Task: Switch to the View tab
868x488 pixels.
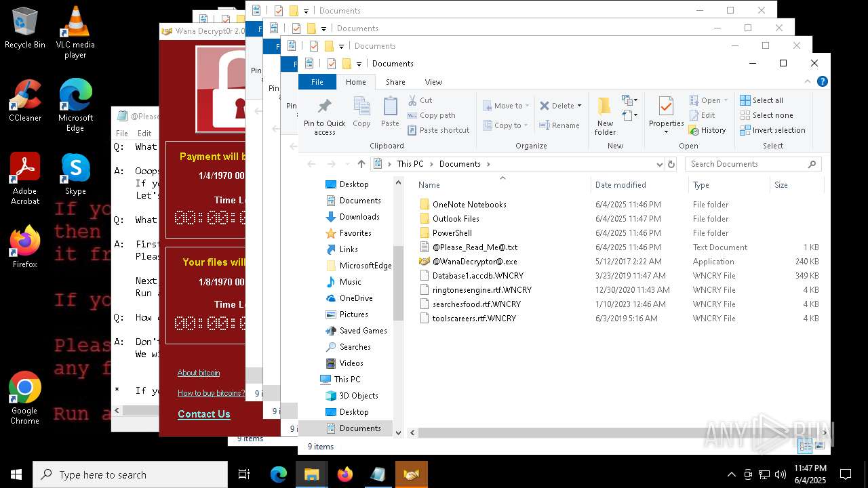Action: (433, 82)
